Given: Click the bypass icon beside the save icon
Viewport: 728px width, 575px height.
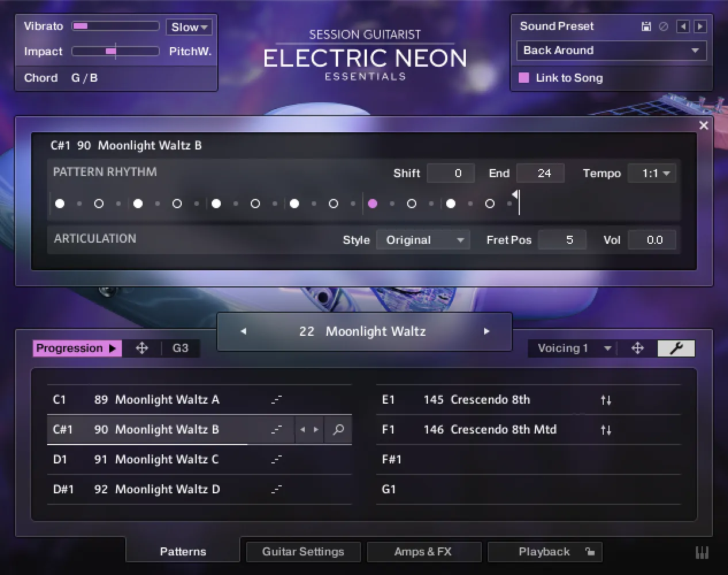Looking at the screenshot, I should point(663,26).
